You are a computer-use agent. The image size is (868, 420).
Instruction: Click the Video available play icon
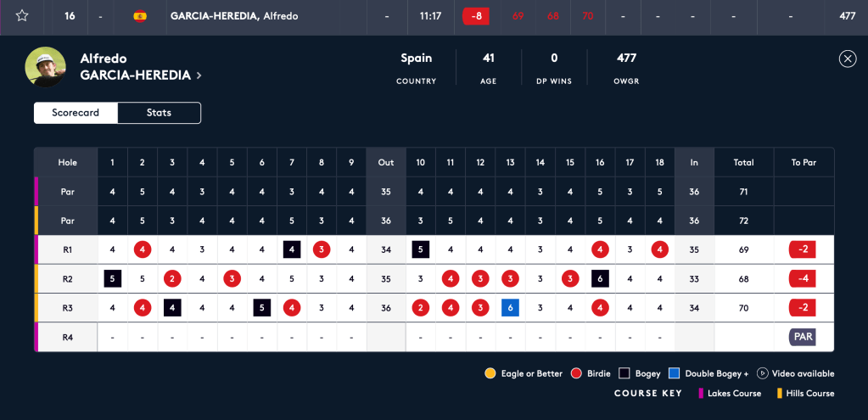click(762, 373)
